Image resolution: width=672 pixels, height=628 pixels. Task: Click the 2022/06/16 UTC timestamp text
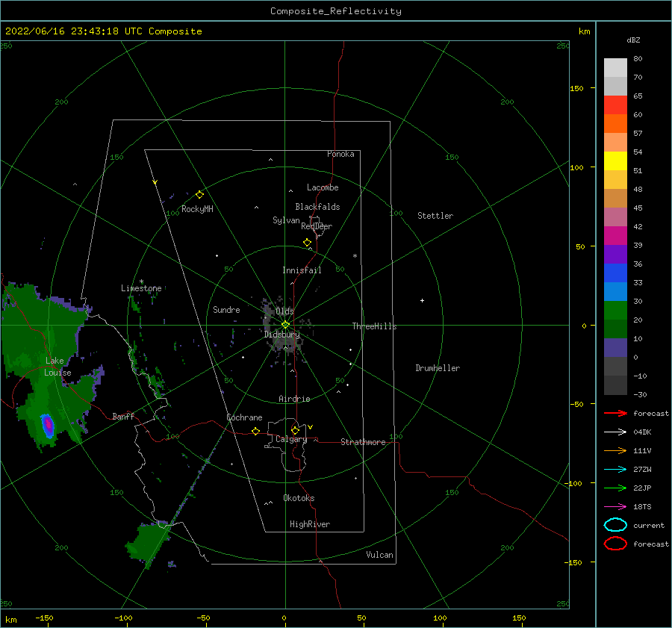[x=103, y=31]
